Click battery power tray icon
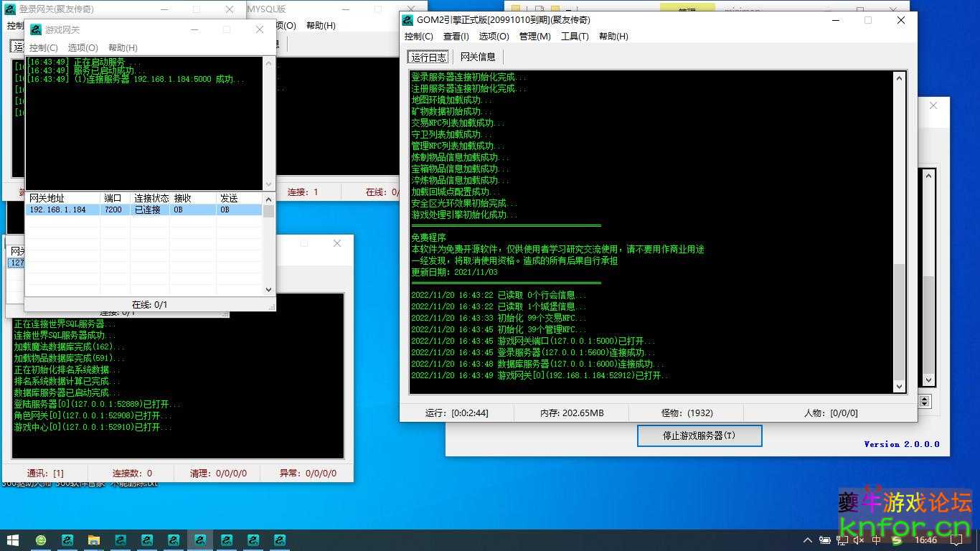This screenshot has width=980, height=551. point(825,540)
